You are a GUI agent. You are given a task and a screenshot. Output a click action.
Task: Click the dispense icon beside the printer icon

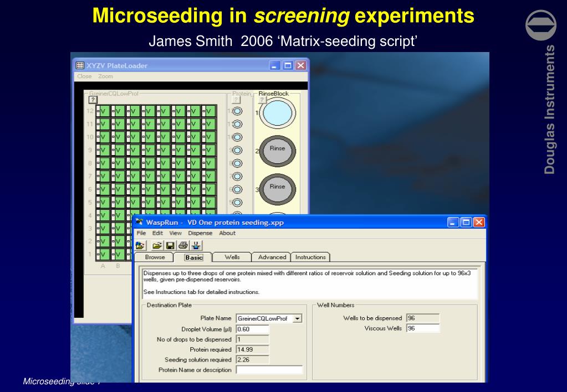pos(196,246)
